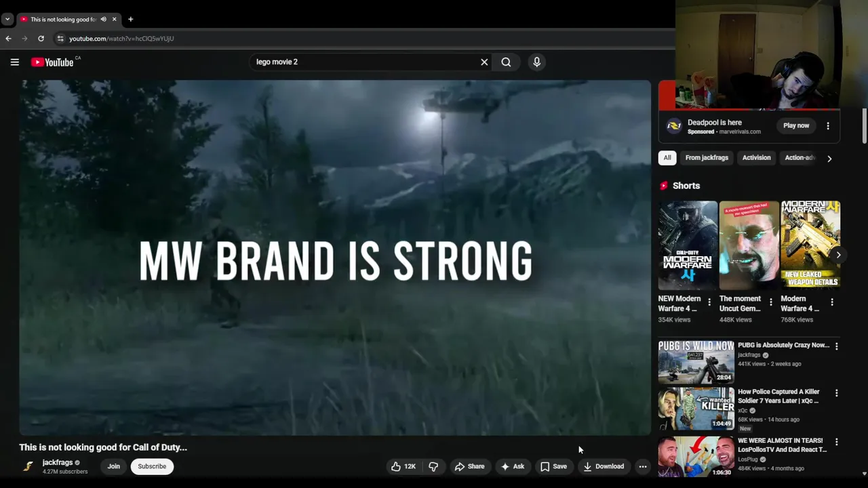The height and width of the screenshot is (488, 868).
Task: Open the Marvel Rivals ad avatar
Action: (673, 126)
